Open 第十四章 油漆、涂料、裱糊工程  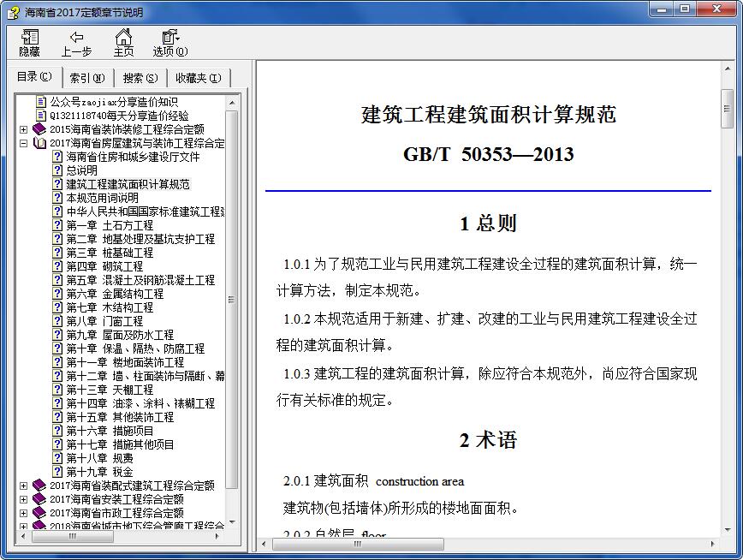point(140,403)
